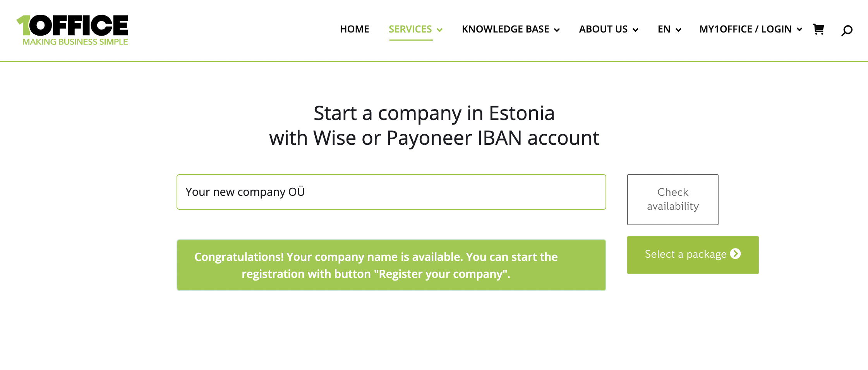Click the Select a package button
Screen dimensions: 868x370
693,255
